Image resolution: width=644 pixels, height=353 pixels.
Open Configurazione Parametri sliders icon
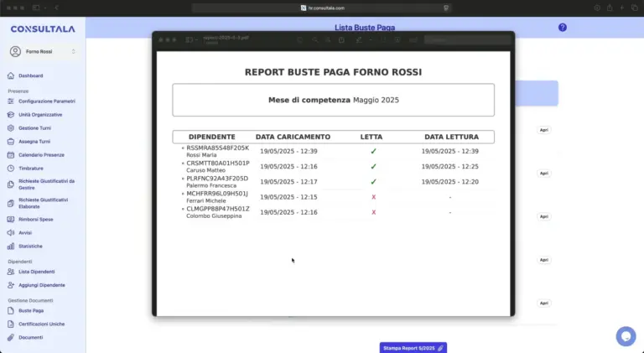point(11,101)
